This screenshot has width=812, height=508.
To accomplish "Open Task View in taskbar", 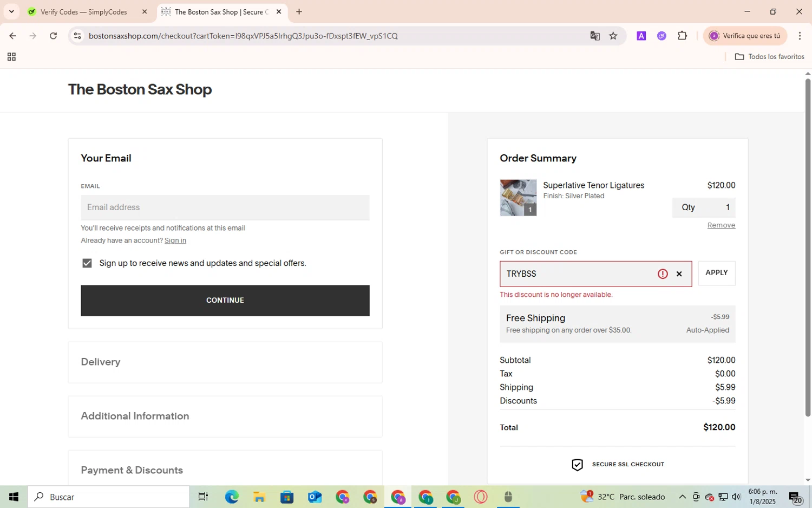I will pos(203,497).
